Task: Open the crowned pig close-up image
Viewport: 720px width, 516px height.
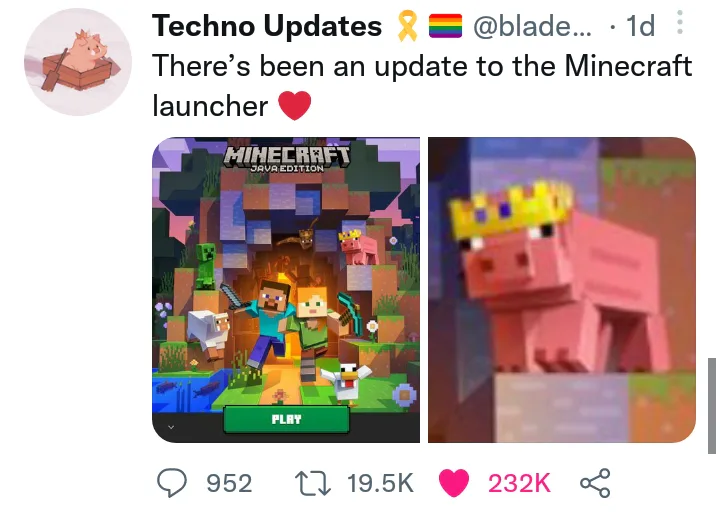Action: tap(562, 290)
